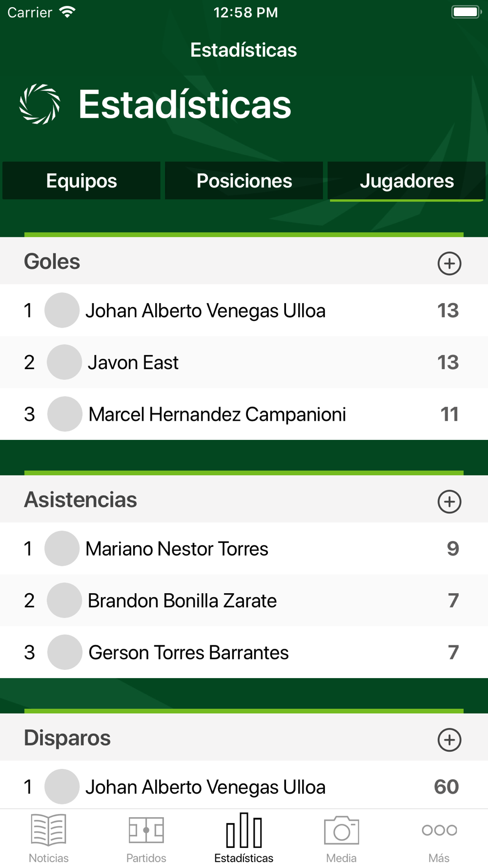Tap the circular league logo beside the Estadísticas heading
488x868 pixels.
tap(40, 104)
